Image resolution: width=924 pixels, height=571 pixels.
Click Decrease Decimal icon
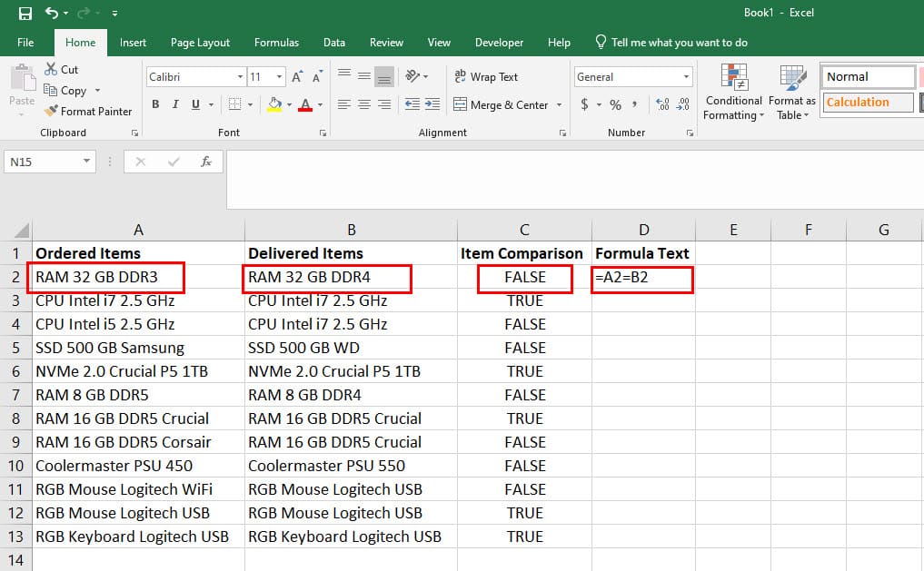682,104
